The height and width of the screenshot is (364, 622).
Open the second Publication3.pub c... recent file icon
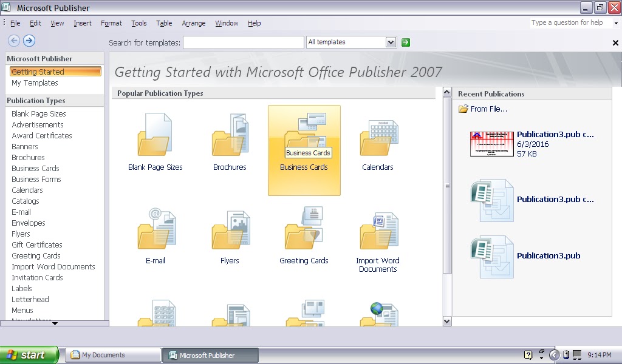click(x=492, y=200)
